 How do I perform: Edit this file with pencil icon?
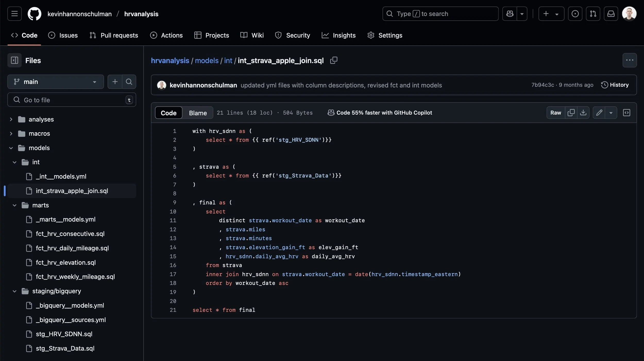[599, 113]
